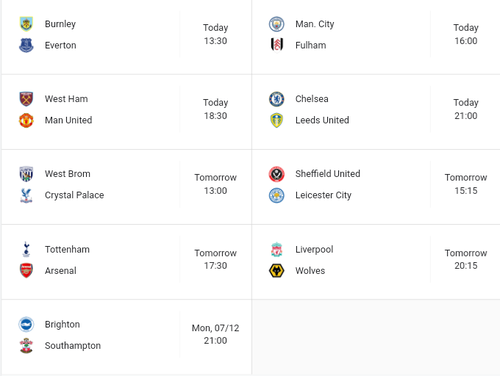Click the Wolves badge icon
The image size is (500, 376).
[x=276, y=271]
